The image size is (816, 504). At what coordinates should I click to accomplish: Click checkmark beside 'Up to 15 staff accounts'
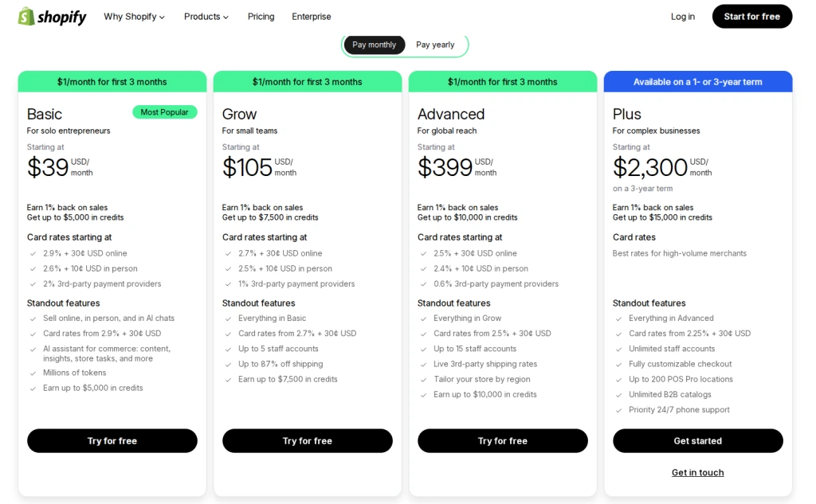[423, 350]
